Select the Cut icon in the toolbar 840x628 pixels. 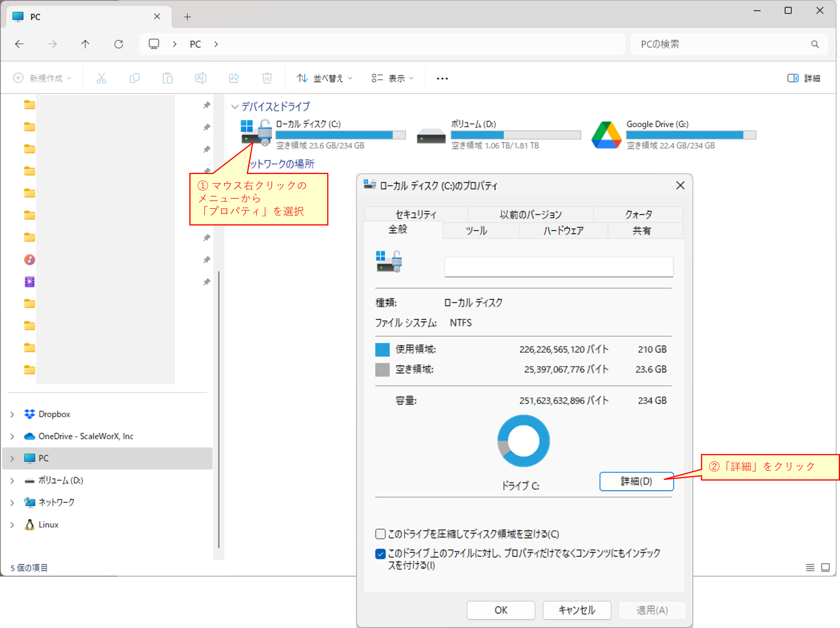[101, 78]
